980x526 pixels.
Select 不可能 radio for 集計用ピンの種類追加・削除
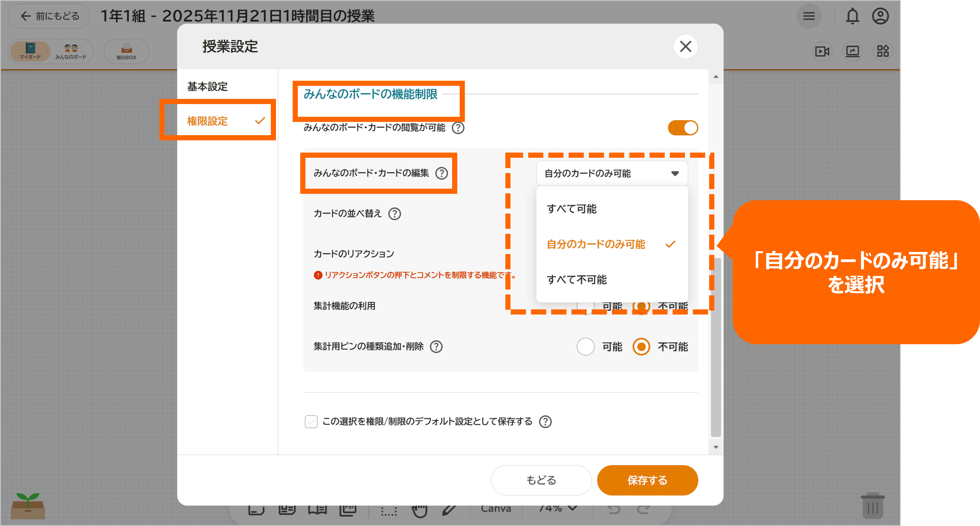641,346
